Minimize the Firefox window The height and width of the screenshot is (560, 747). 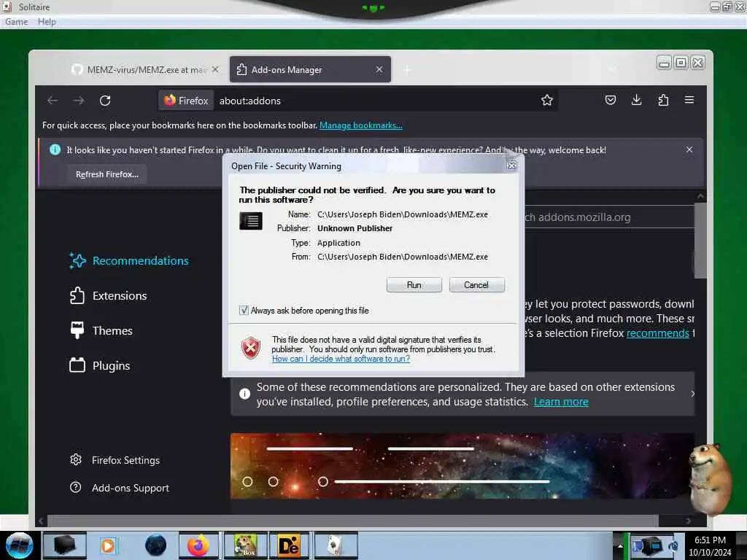tap(664, 63)
